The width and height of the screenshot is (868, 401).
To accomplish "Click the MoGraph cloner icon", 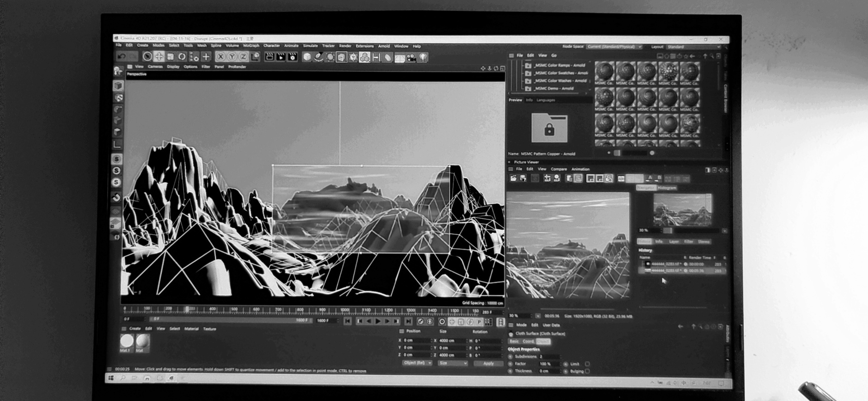I will [364, 57].
